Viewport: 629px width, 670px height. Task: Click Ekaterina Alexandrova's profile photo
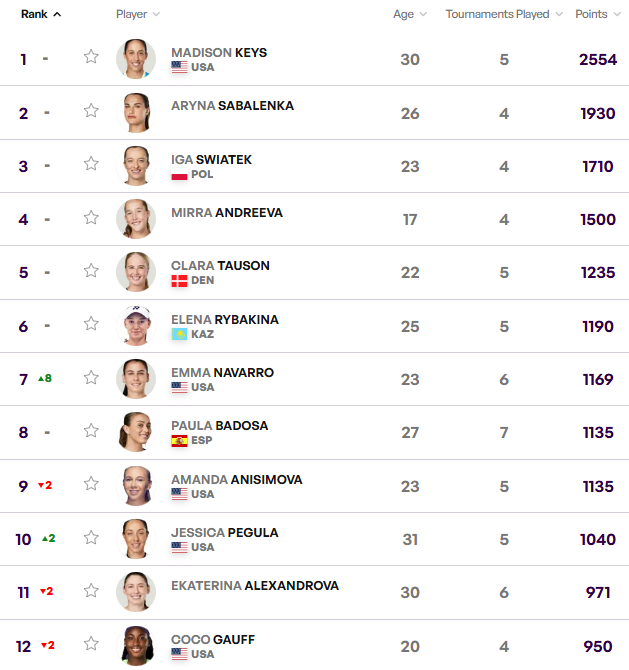136,592
